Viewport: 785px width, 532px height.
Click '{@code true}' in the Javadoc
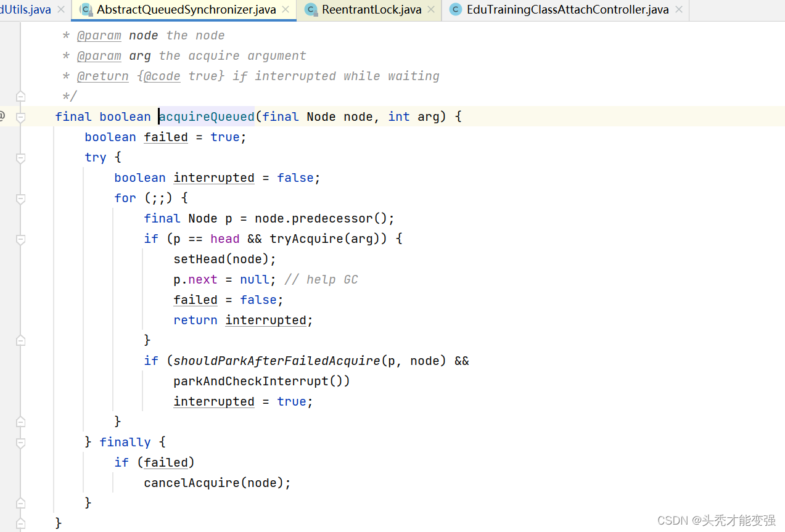click(181, 76)
